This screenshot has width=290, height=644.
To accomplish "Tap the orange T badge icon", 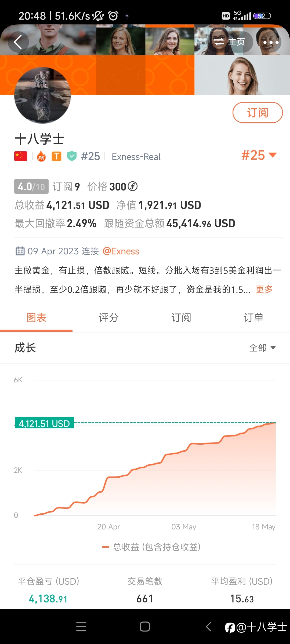I will click(56, 156).
